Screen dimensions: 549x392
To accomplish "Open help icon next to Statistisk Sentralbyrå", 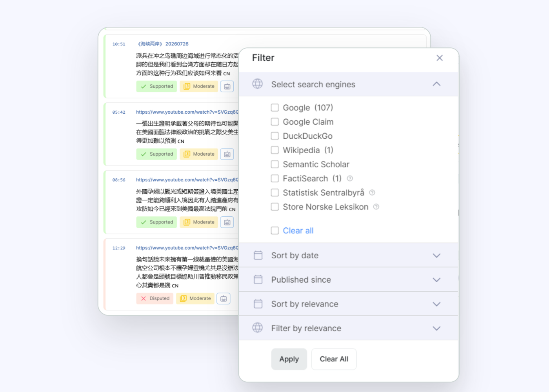I will 372,192.
